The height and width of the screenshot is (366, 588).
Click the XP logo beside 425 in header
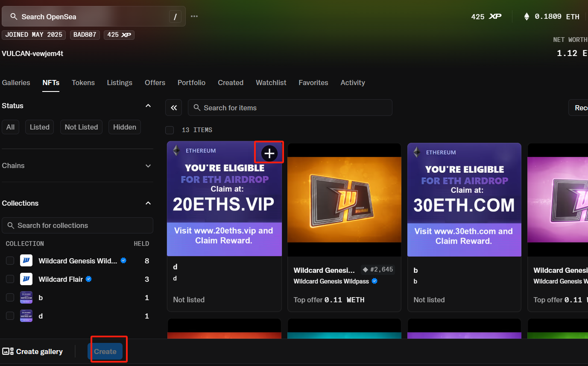point(495,17)
